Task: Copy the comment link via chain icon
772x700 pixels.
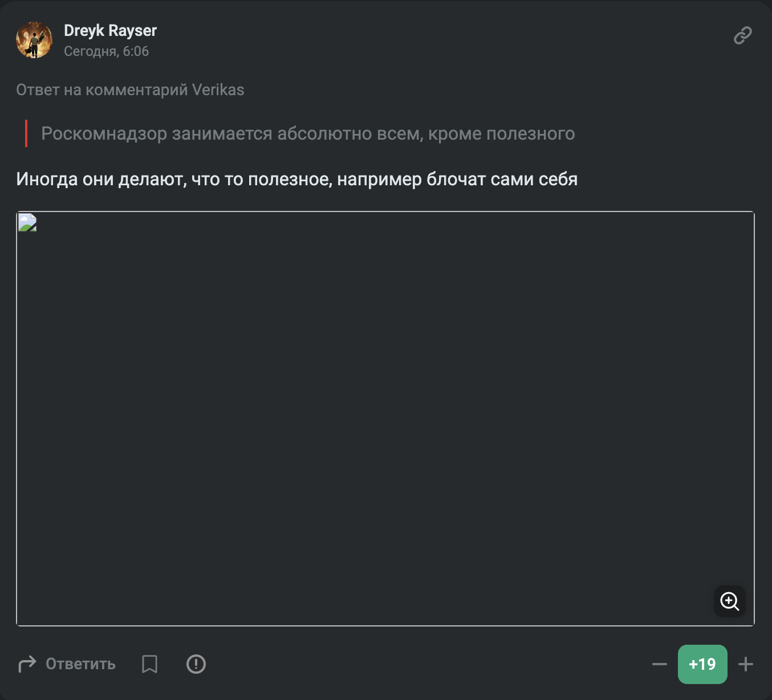Action: point(742,35)
